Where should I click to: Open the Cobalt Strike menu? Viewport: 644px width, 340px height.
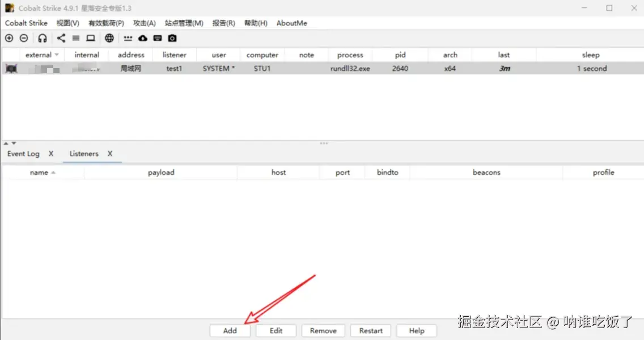[26, 23]
